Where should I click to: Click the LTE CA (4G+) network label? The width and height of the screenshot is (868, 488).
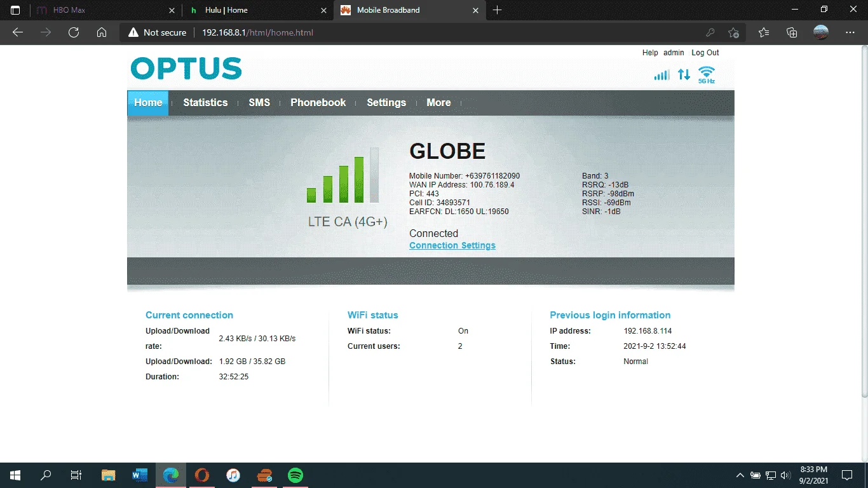click(x=348, y=222)
